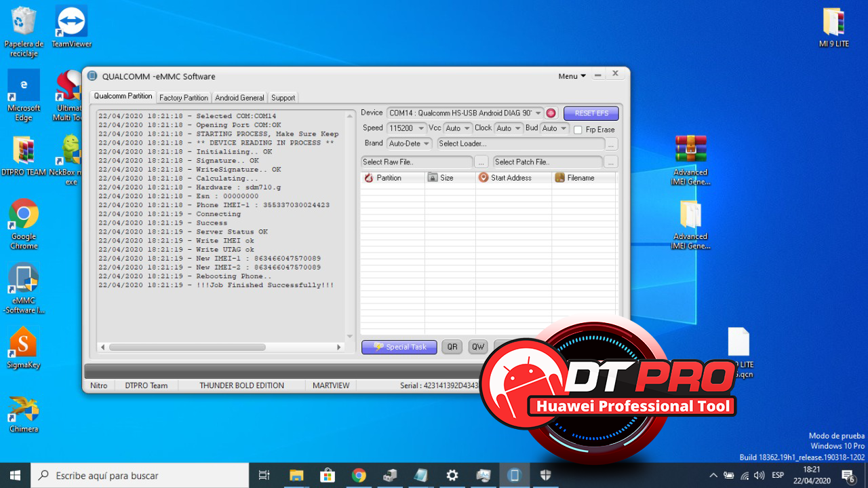Click the log panel horizontal scrollbar

point(187,347)
